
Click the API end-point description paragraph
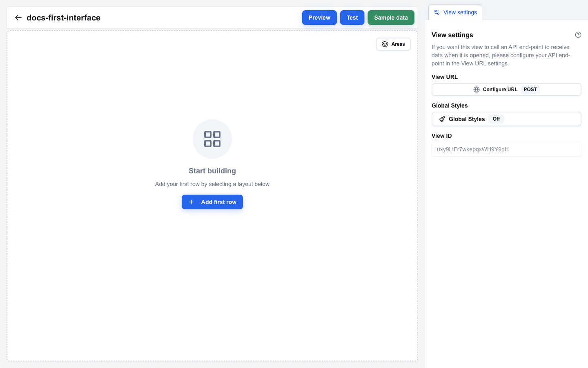coord(501,55)
